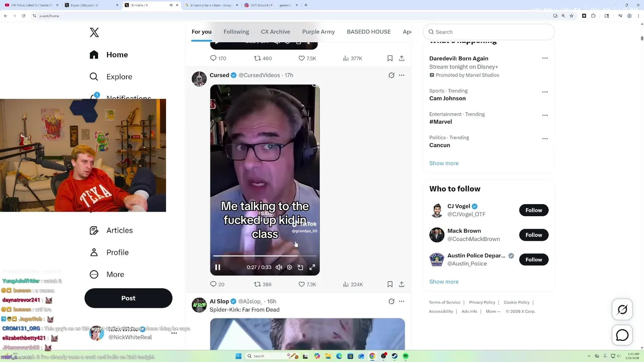This screenshot has height=362, width=644.
Task: Open Privacy Policy link
Action: (x=482, y=303)
